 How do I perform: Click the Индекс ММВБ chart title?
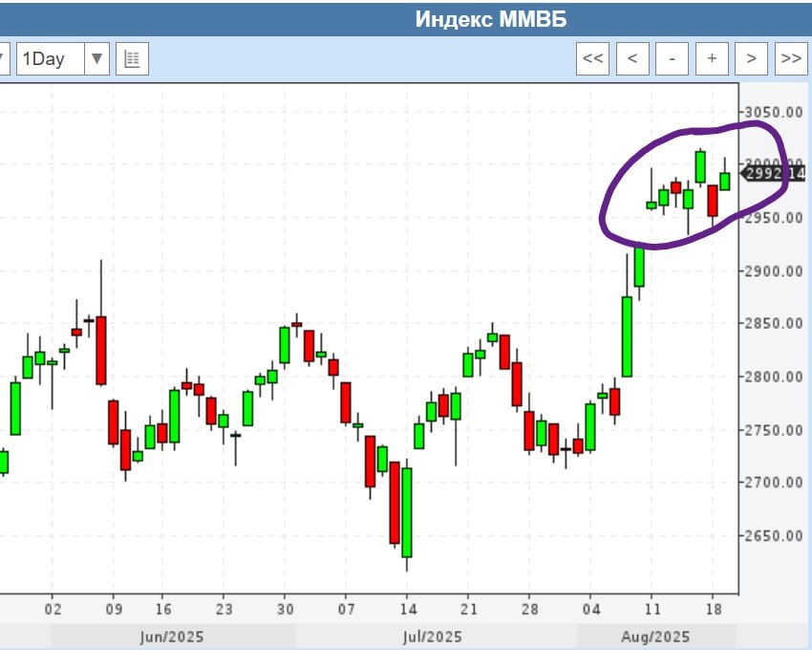pyautogui.click(x=491, y=20)
